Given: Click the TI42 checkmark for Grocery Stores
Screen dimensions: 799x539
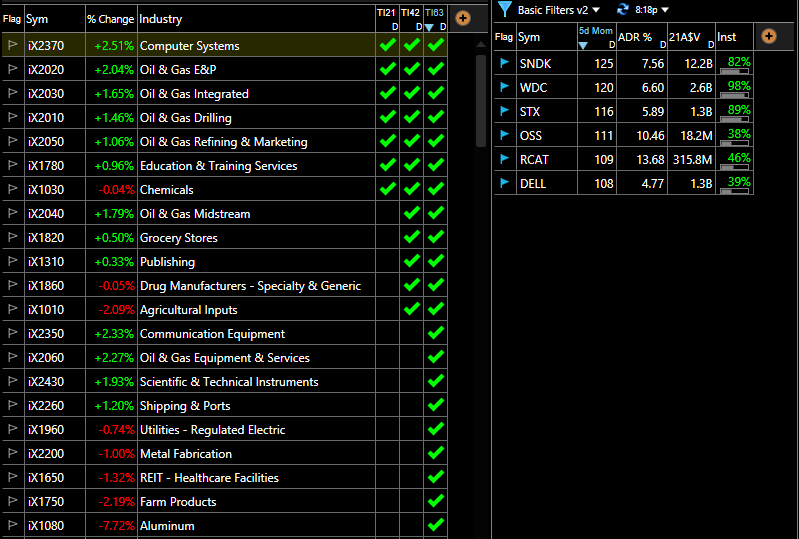Looking at the screenshot, I should [x=412, y=236].
